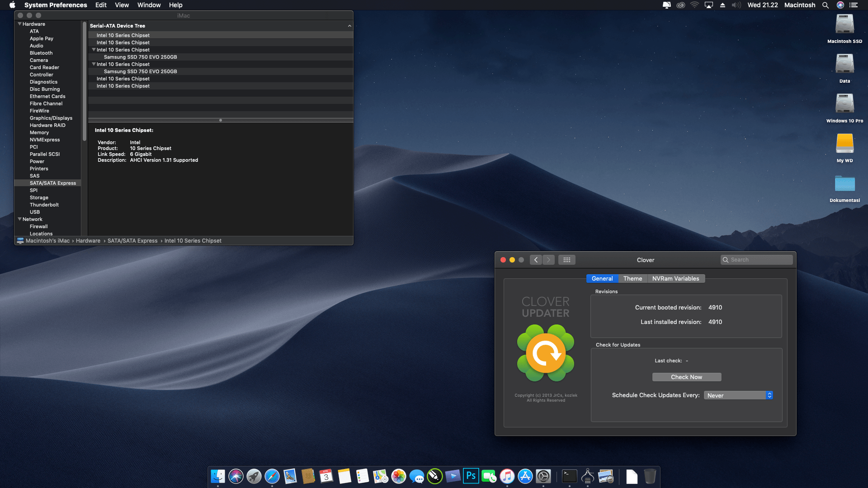The width and height of the screenshot is (868, 488).
Task: Collapse fourth Intel 10 Series Chipset row
Action: point(94,64)
